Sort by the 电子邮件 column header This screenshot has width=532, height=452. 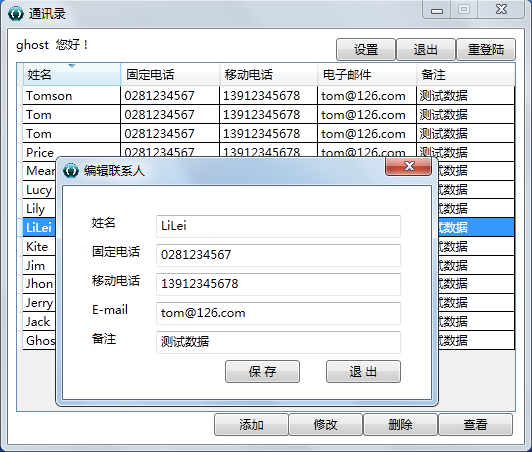pos(367,74)
